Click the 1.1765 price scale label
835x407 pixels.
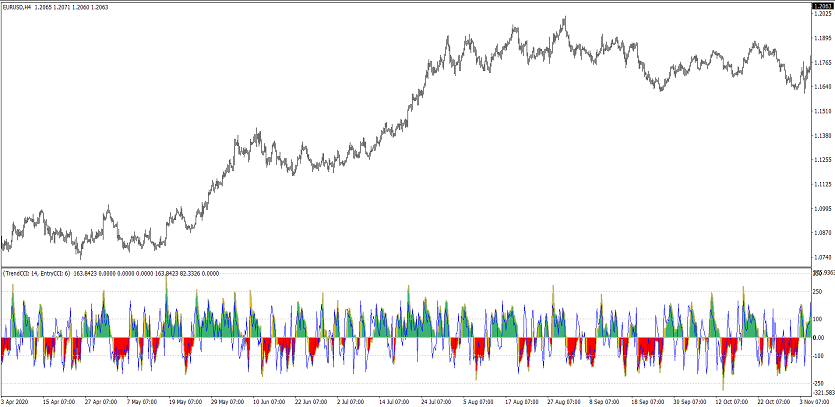(822, 62)
